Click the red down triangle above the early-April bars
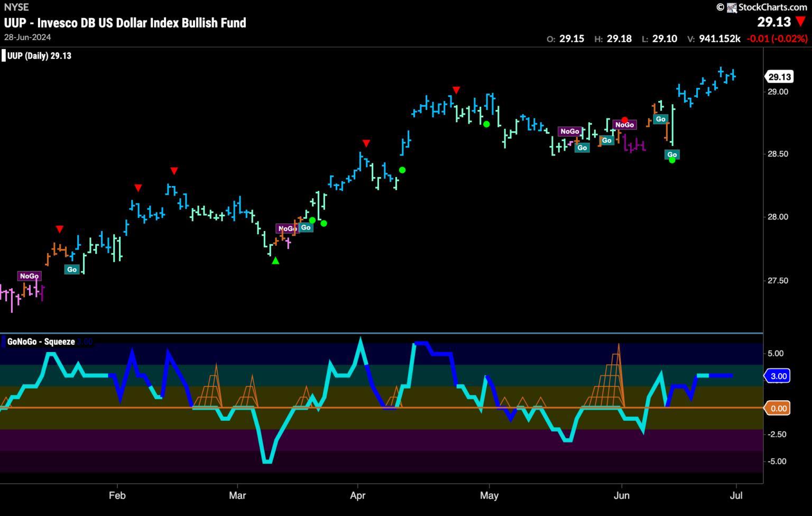The image size is (812, 516). point(366,143)
